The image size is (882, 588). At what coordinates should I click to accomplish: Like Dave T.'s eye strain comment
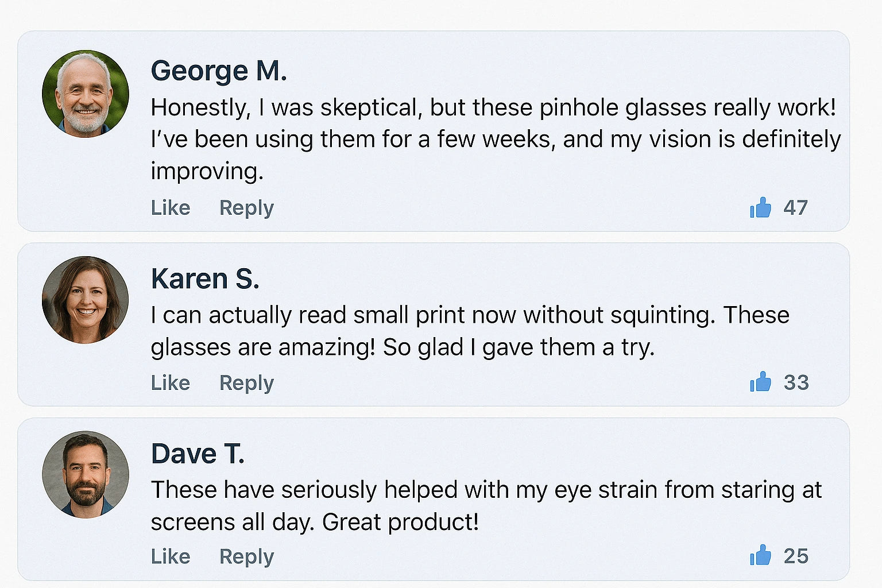click(171, 556)
